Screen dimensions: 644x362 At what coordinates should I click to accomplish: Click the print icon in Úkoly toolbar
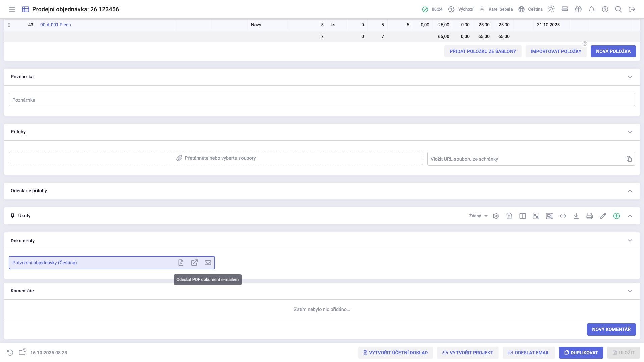589,216
